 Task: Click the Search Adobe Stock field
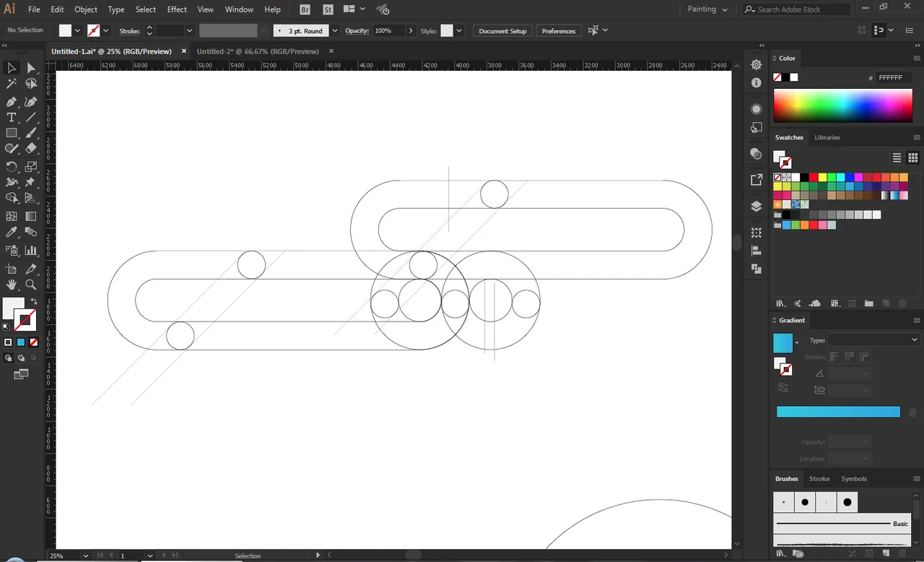click(796, 9)
